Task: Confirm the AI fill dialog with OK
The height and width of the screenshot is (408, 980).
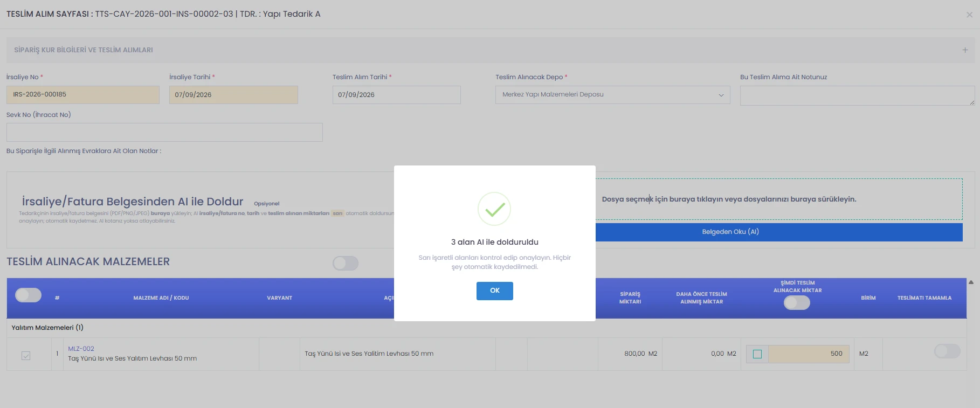Action: 494,291
